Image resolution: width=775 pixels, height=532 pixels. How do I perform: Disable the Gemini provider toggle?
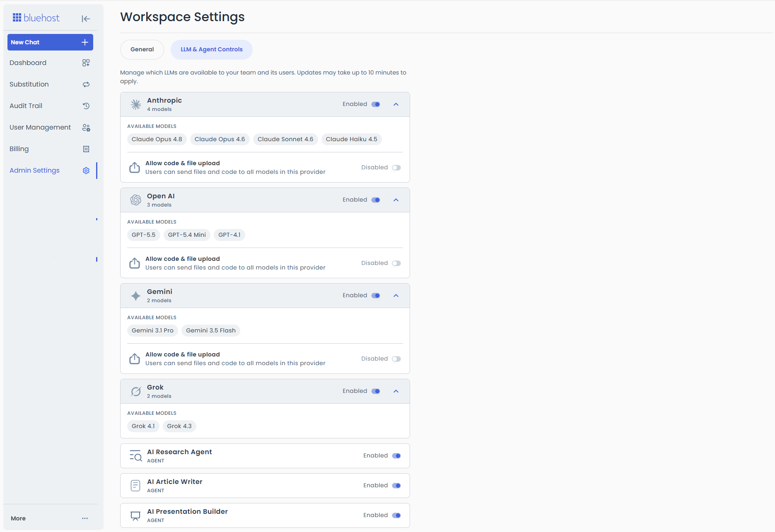click(376, 296)
